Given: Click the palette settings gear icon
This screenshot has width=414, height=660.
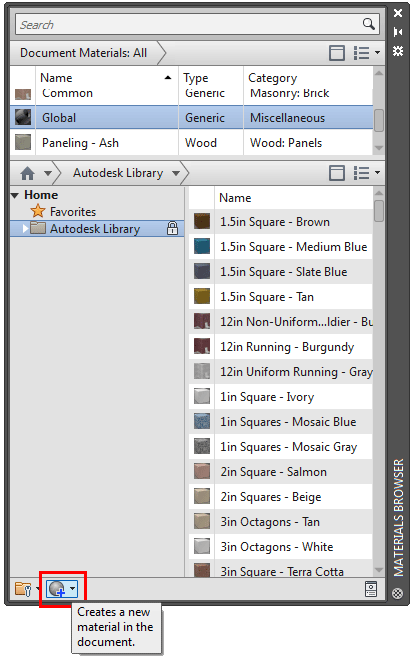Looking at the screenshot, I should tap(398, 51).
